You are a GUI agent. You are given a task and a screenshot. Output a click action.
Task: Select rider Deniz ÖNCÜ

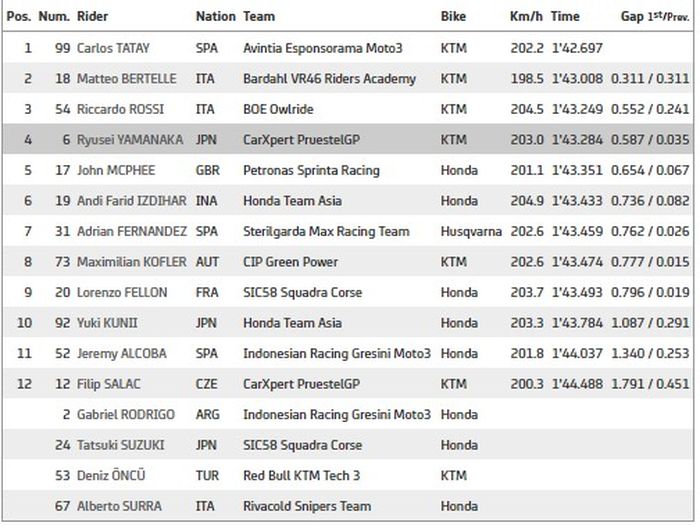tap(111, 475)
